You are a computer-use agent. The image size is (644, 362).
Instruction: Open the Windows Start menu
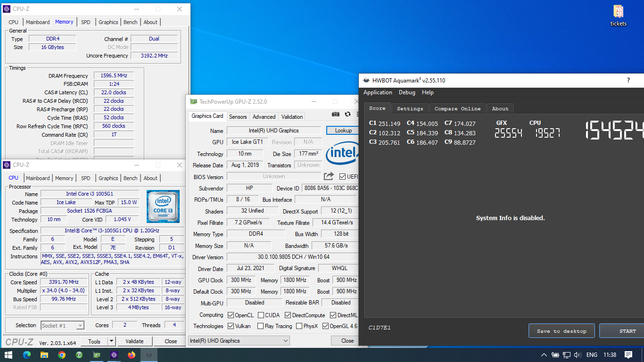pyautogui.click(x=8, y=355)
